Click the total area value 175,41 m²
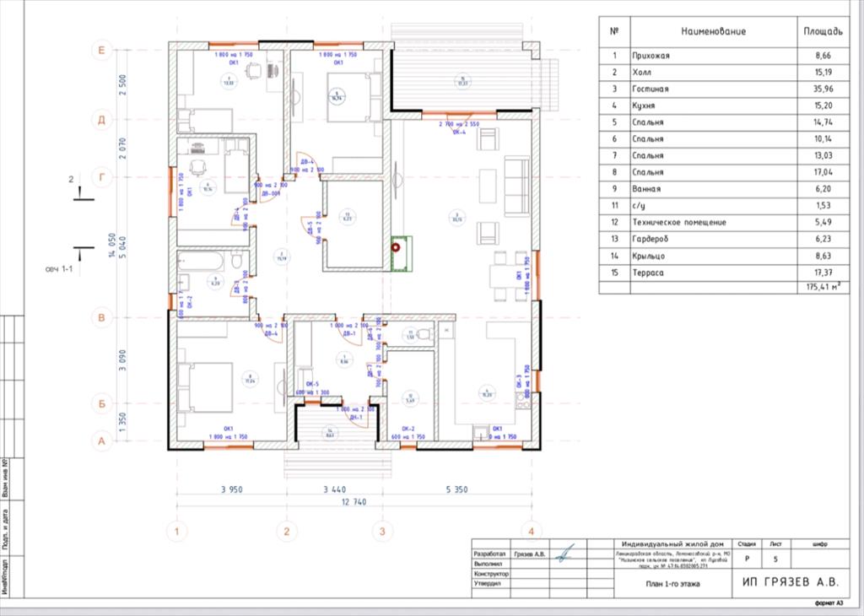The image size is (864, 616). pos(820,288)
